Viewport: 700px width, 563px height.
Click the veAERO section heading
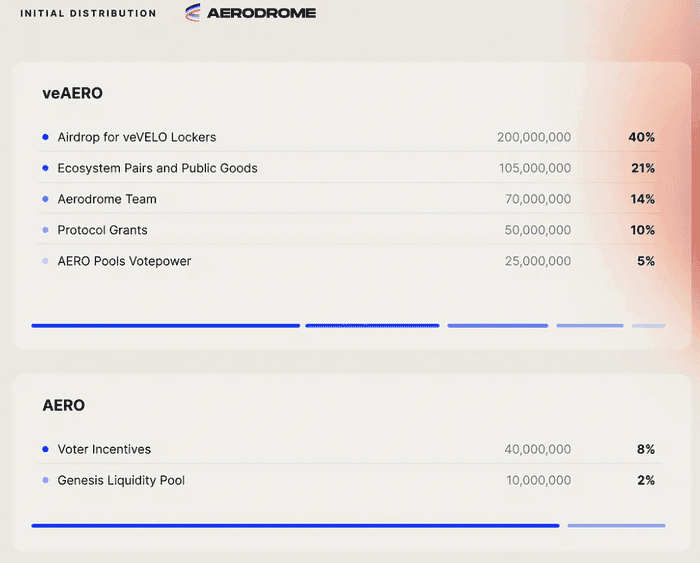coord(72,93)
